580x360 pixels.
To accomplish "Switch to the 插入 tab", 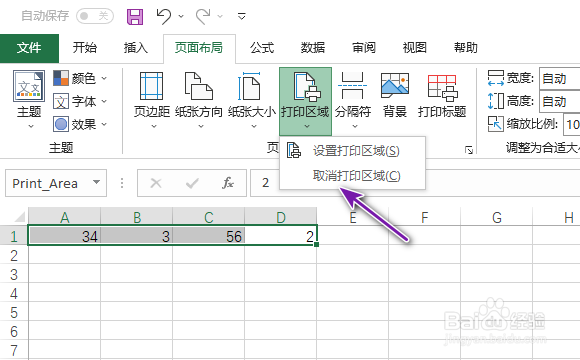I will point(135,48).
